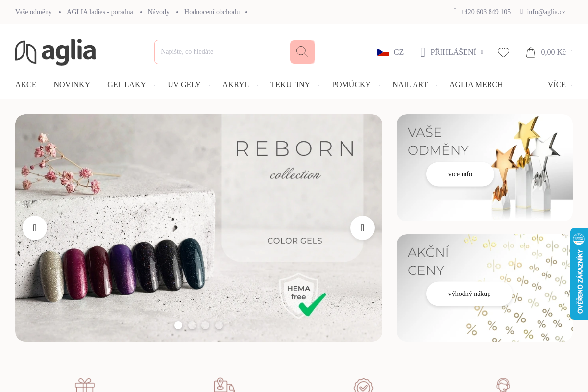The image size is (588, 392).
Task: Select the Czech flag language icon
Action: coord(383,52)
